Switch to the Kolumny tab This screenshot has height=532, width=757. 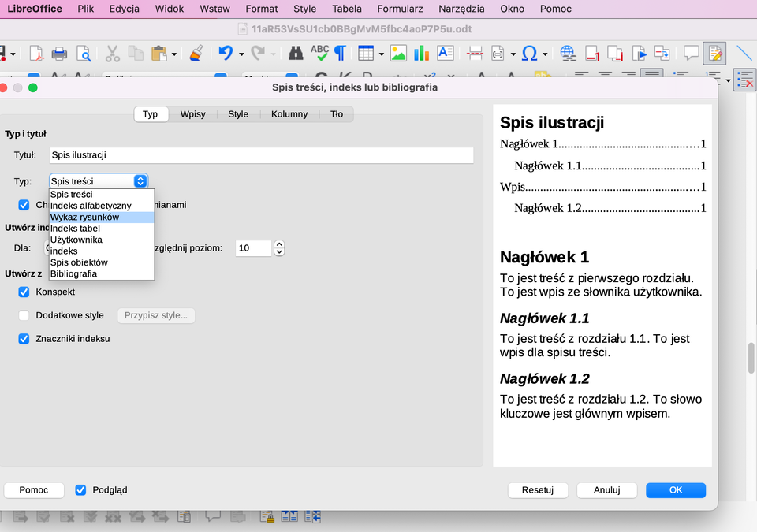[289, 113]
